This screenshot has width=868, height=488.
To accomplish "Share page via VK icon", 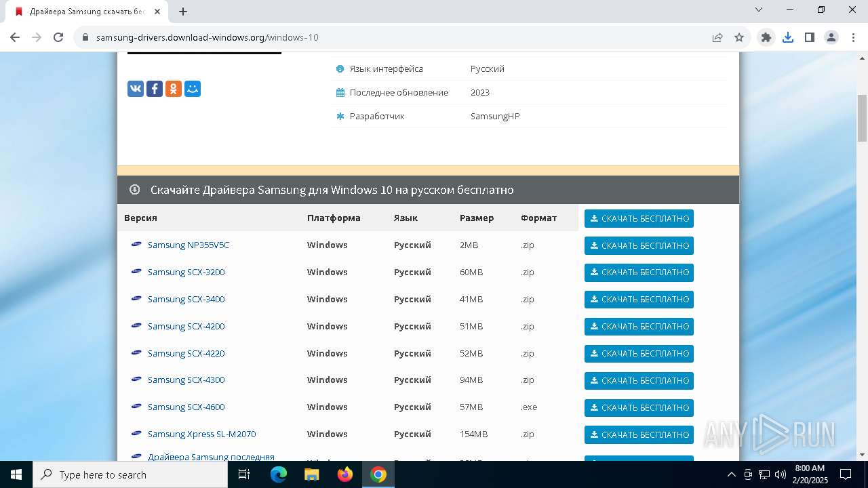I will (x=136, y=89).
